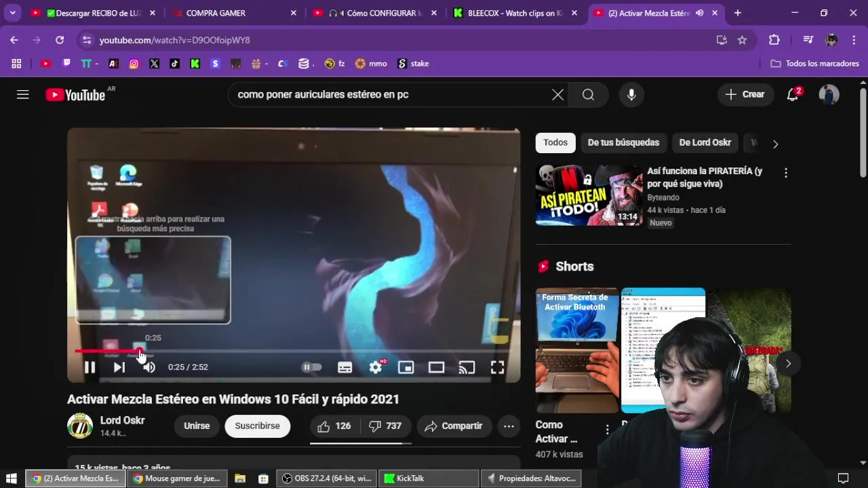The image size is (868, 488).
Task: Open the video player settings gear
Action: [x=376, y=367]
